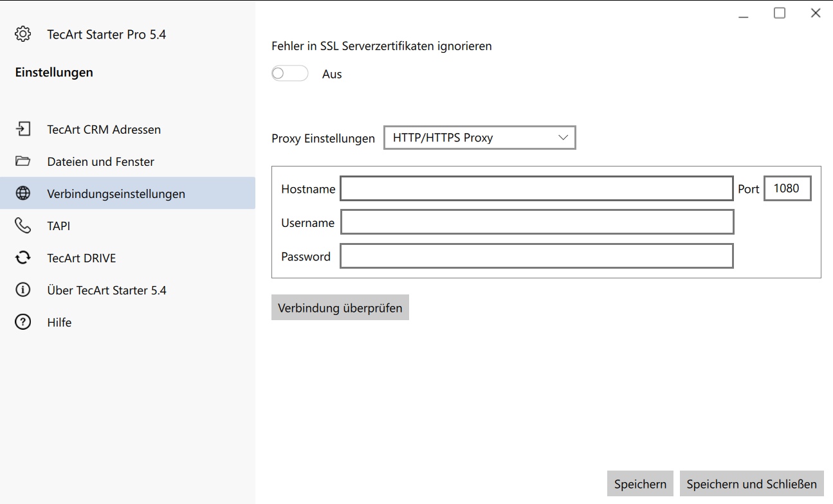This screenshot has height=504, width=833.
Task: Focus the Hostname input field
Action: coord(536,189)
